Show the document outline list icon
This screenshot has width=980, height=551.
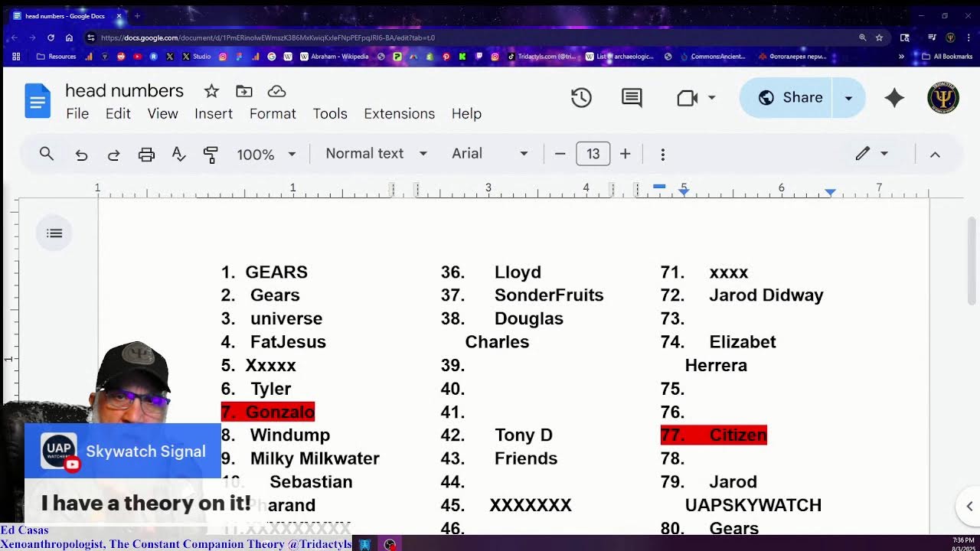[54, 233]
